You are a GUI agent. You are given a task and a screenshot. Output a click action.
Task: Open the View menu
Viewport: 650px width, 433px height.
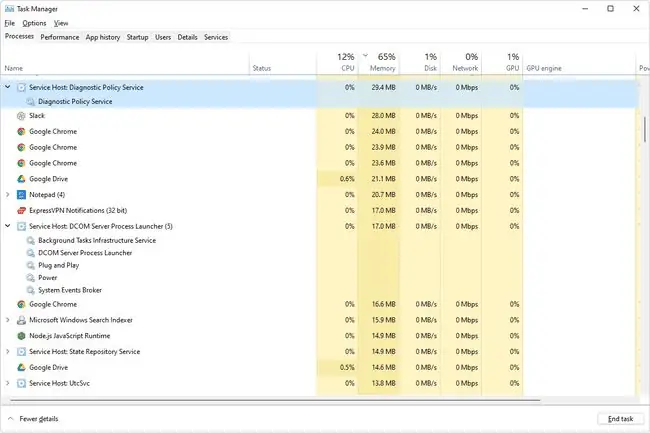coord(61,23)
